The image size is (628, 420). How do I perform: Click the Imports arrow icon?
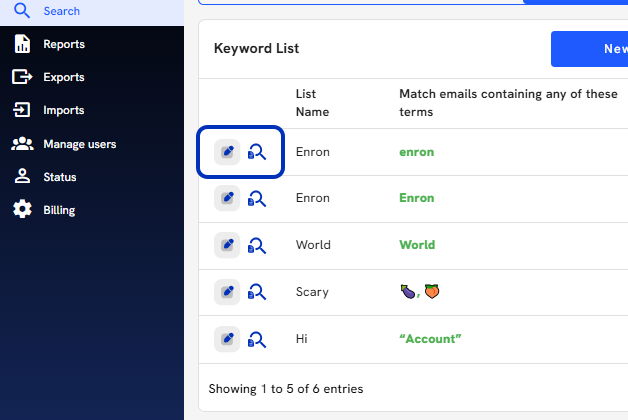click(x=21, y=109)
